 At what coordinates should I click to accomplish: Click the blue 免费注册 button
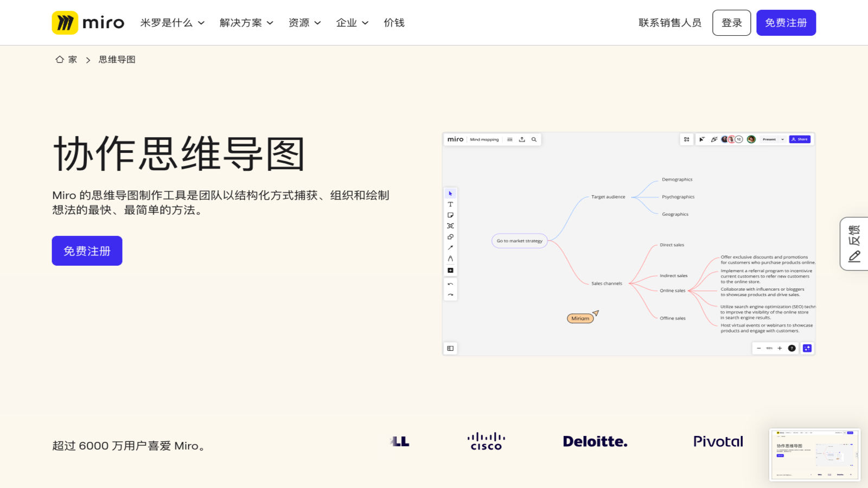pyautogui.click(x=786, y=23)
